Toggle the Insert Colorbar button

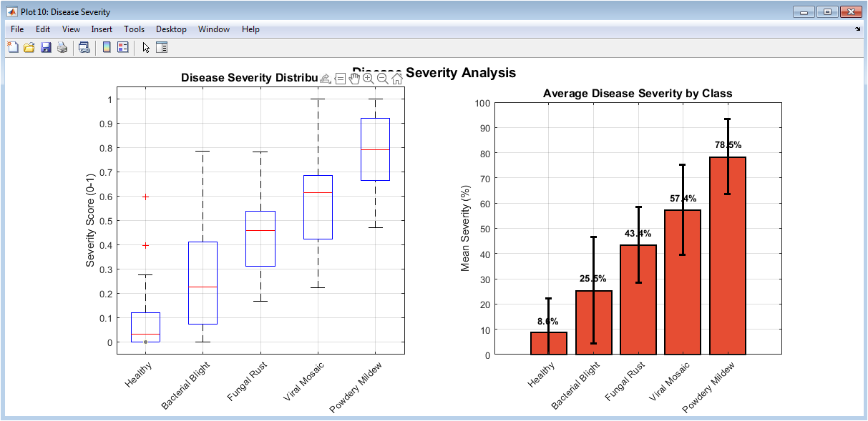tap(107, 48)
